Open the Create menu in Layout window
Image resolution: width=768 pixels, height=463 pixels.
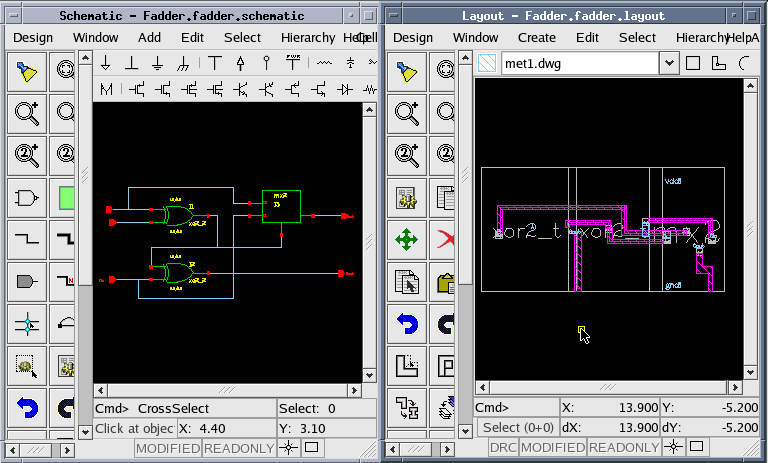(537, 37)
